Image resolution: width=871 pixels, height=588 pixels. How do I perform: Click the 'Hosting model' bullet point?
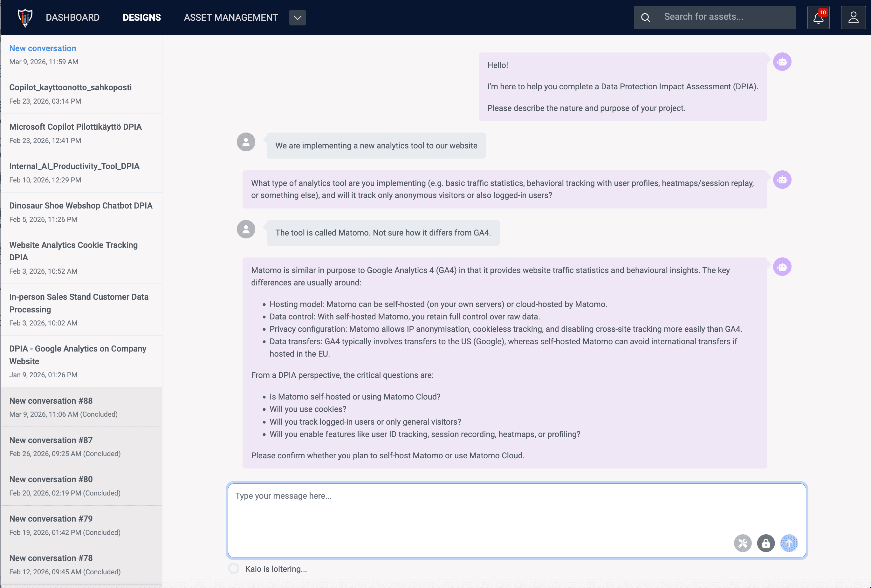click(438, 304)
